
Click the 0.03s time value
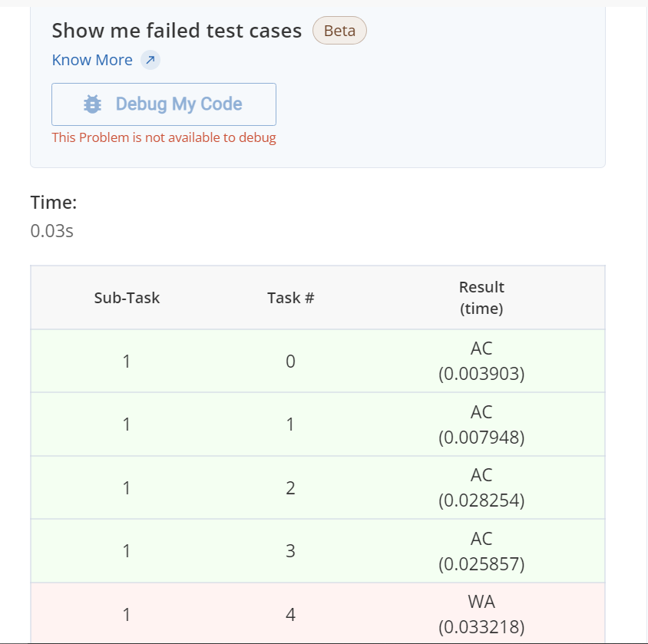click(51, 231)
